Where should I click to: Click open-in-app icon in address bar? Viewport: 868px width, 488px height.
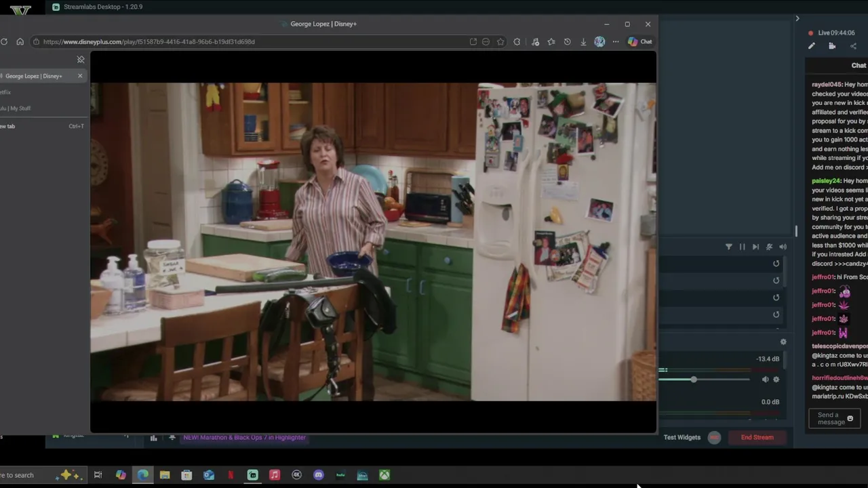pos(473,41)
